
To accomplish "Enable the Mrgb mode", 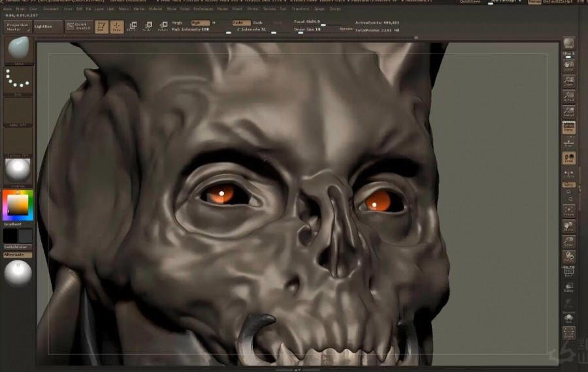I will tap(177, 23).
